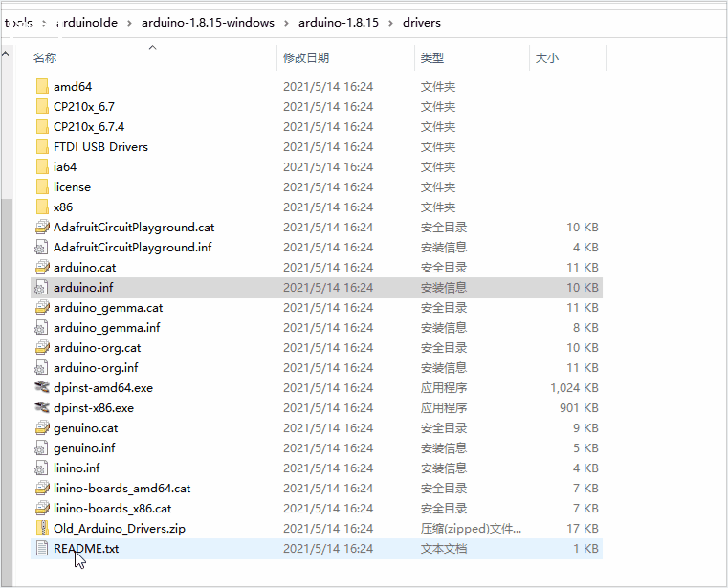Select the genuino.inf file icon
This screenshot has width=728, height=588.
point(41,447)
